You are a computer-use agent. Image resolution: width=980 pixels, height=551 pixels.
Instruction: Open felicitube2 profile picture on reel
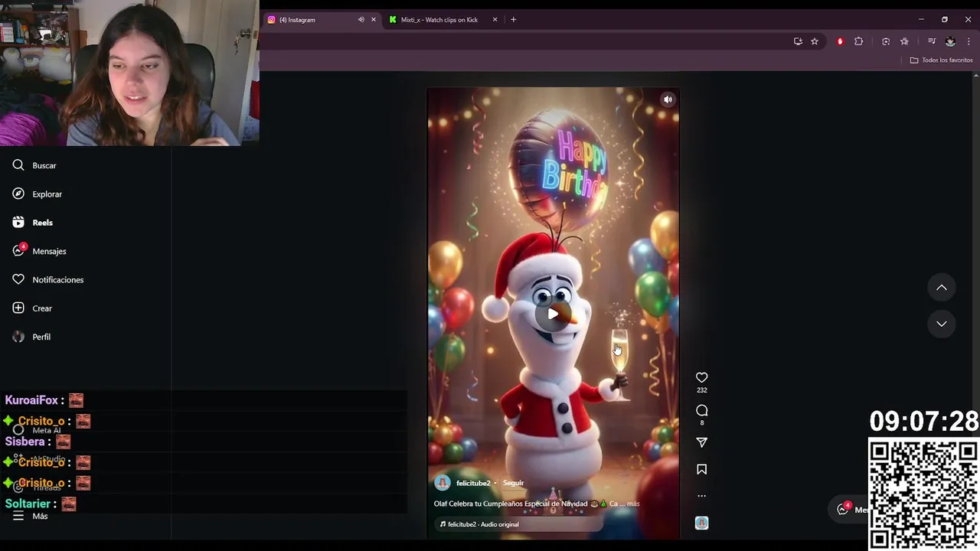[x=443, y=483]
